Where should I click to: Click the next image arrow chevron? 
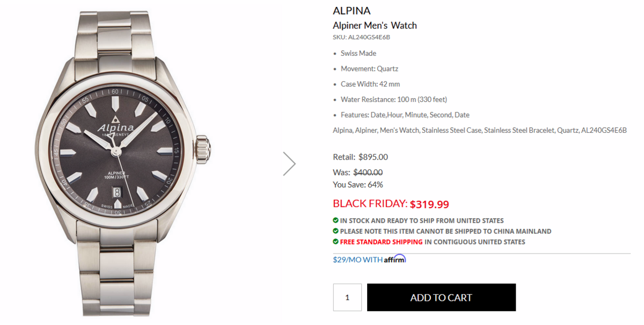tap(289, 163)
